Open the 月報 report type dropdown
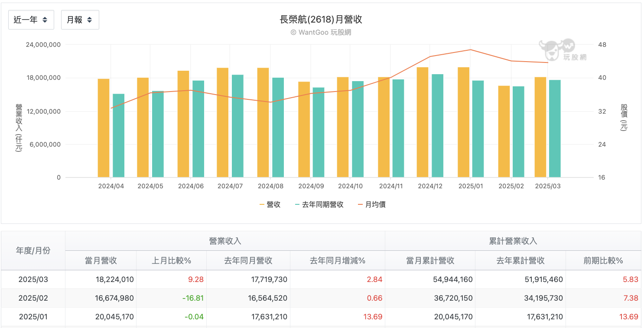 [80, 20]
